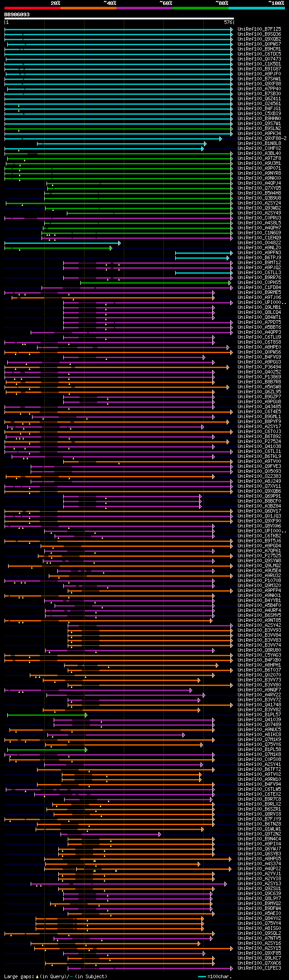Select the UniRef100_C0PHS5 label
This screenshot has width=289, height=980.
click(259, 282)
